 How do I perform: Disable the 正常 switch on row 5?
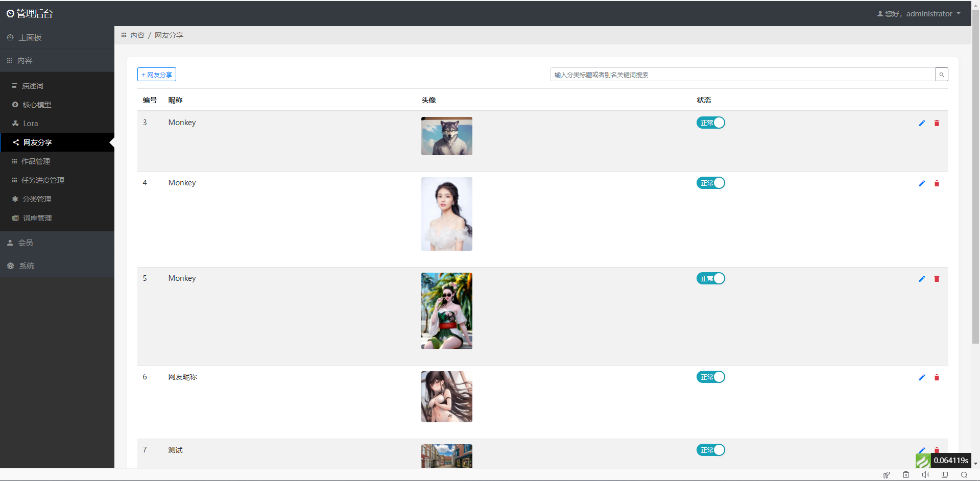coord(710,278)
